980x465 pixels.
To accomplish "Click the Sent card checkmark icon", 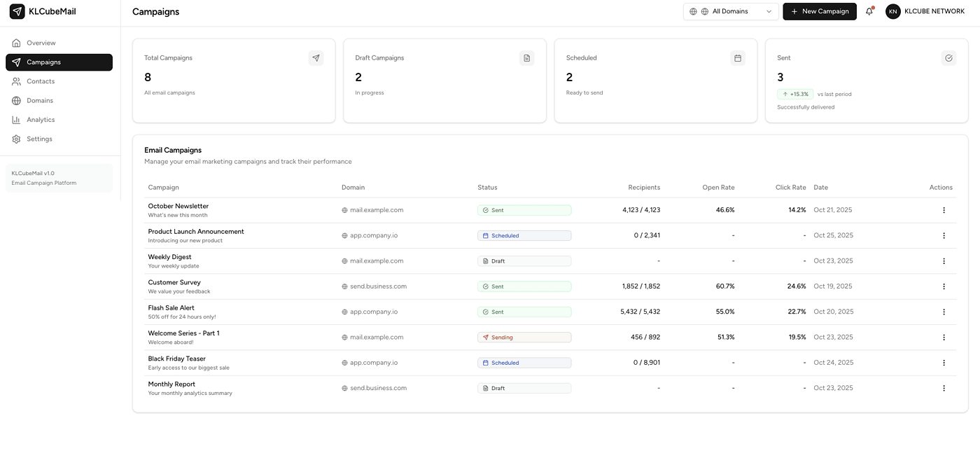I will coord(948,58).
